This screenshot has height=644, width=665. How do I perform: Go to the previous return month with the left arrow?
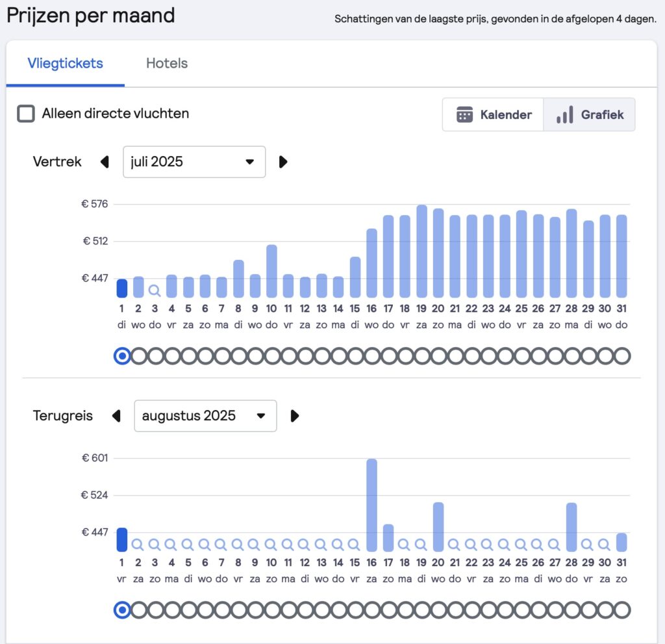point(116,416)
